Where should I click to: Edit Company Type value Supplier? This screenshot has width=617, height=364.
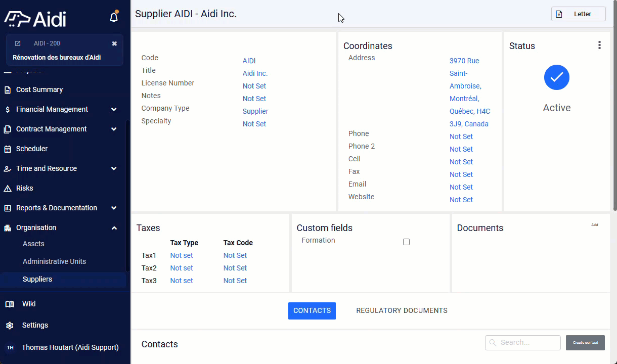point(255,111)
